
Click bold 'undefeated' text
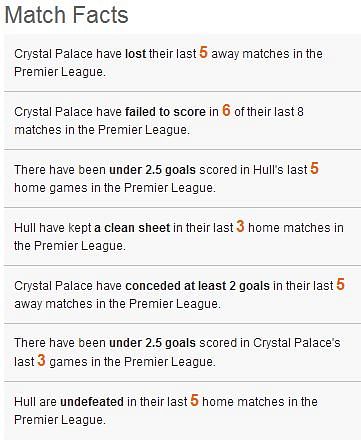(92, 402)
